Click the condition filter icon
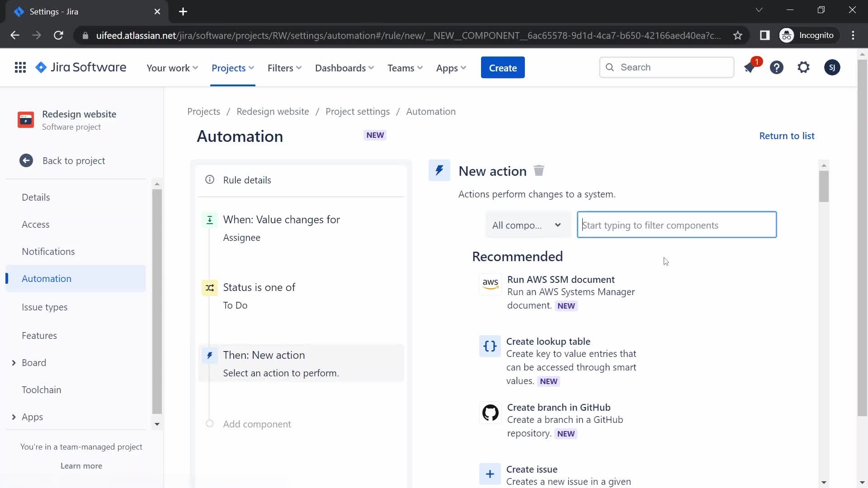Viewport: 868px width, 488px height. pyautogui.click(x=210, y=288)
